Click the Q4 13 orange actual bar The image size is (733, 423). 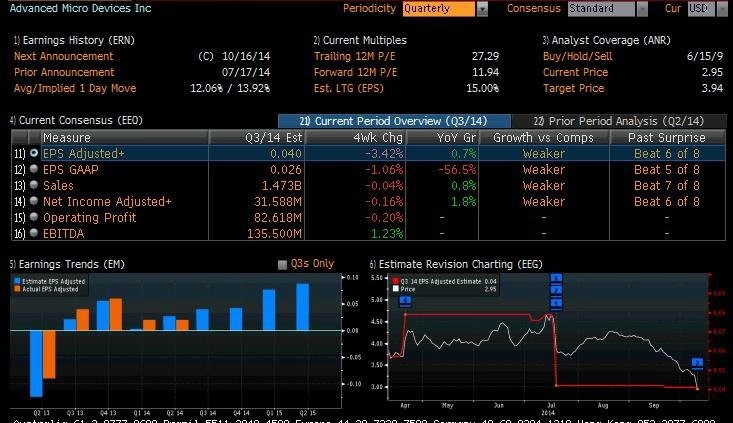(115, 314)
